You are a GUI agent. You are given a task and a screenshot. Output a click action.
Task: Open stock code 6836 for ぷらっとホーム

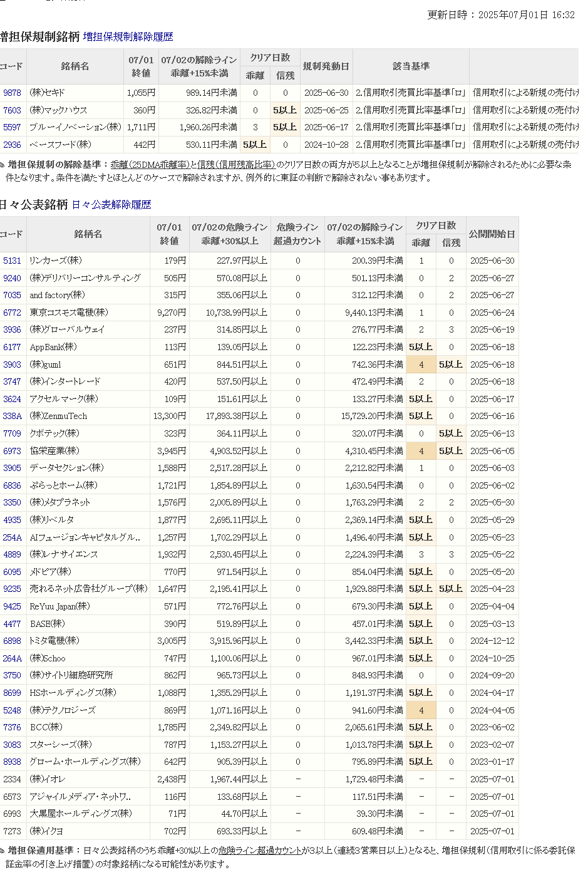tap(12, 485)
